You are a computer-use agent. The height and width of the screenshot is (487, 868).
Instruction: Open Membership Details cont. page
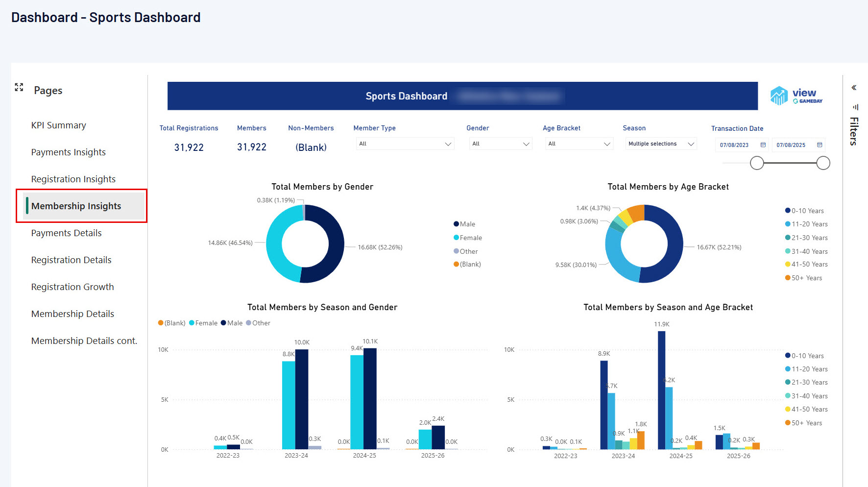tap(84, 341)
